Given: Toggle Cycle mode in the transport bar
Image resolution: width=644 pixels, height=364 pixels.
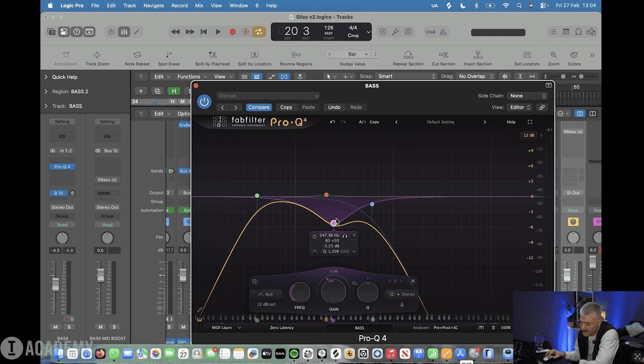Looking at the screenshot, I should tap(259, 32).
